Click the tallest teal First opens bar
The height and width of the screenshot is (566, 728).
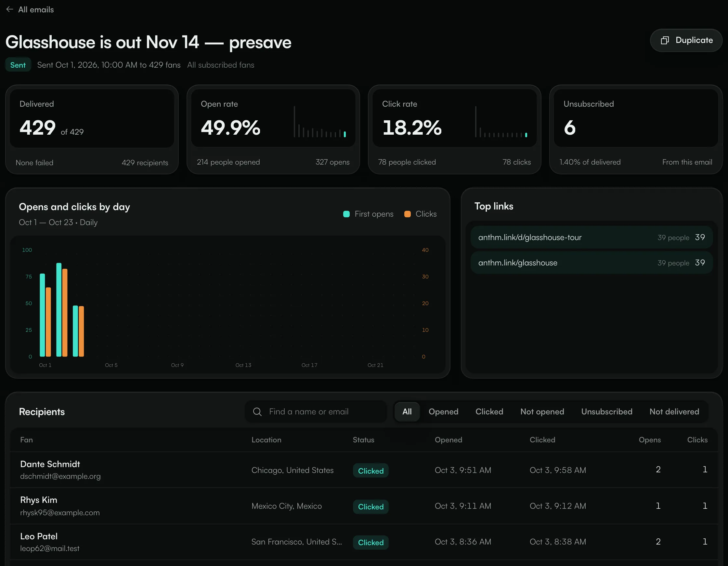pos(59,310)
